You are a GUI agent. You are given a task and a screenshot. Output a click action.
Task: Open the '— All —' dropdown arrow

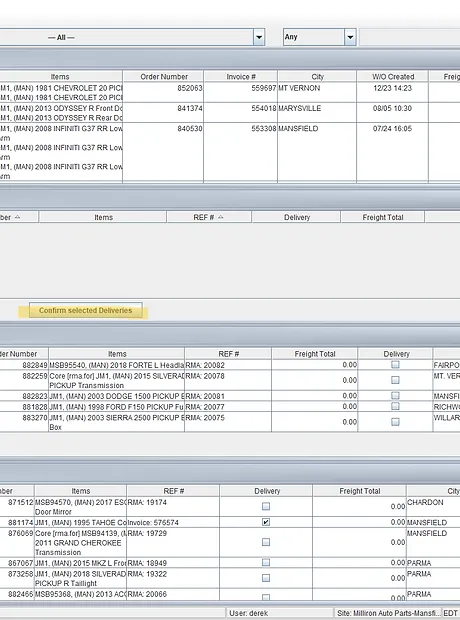pyautogui.click(x=259, y=37)
